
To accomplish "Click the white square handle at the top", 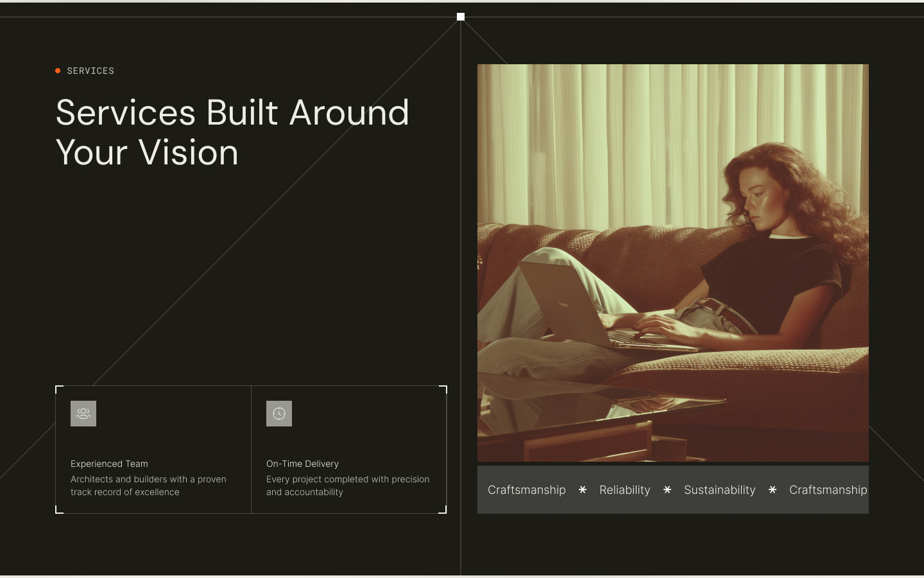I will [460, 16].
